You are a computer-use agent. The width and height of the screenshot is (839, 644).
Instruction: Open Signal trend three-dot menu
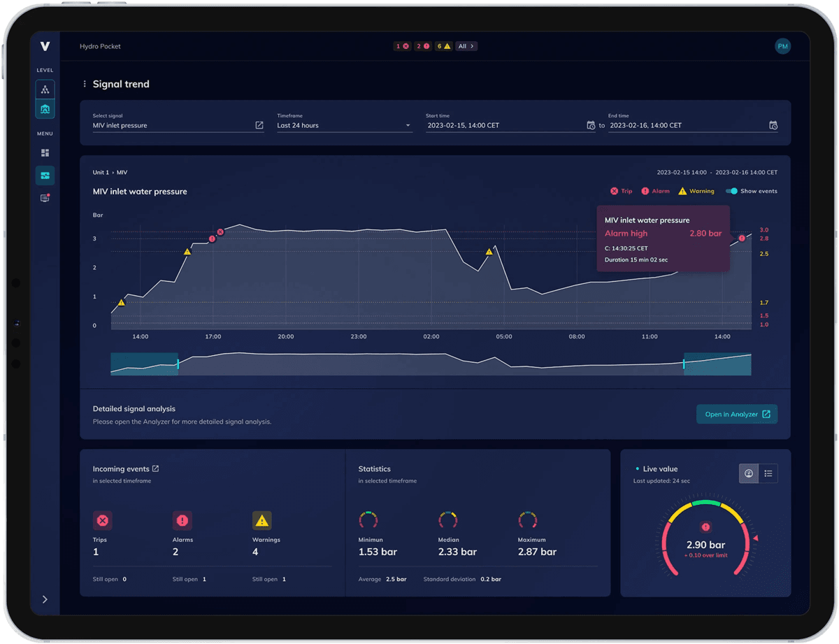pos(85,84)
